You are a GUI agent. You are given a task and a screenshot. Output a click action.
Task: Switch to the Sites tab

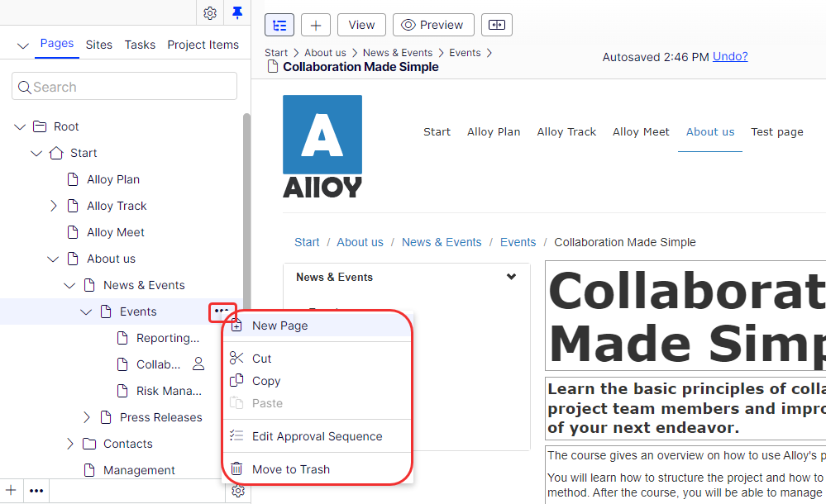pos(98,45)
